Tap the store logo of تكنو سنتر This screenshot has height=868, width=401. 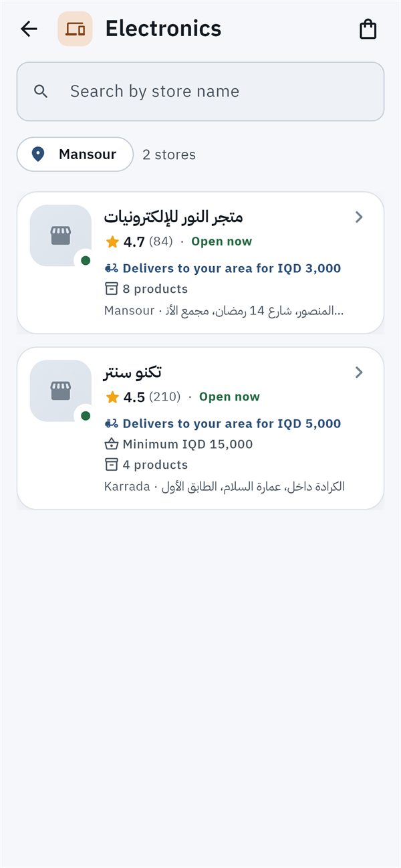click(61, 391)
